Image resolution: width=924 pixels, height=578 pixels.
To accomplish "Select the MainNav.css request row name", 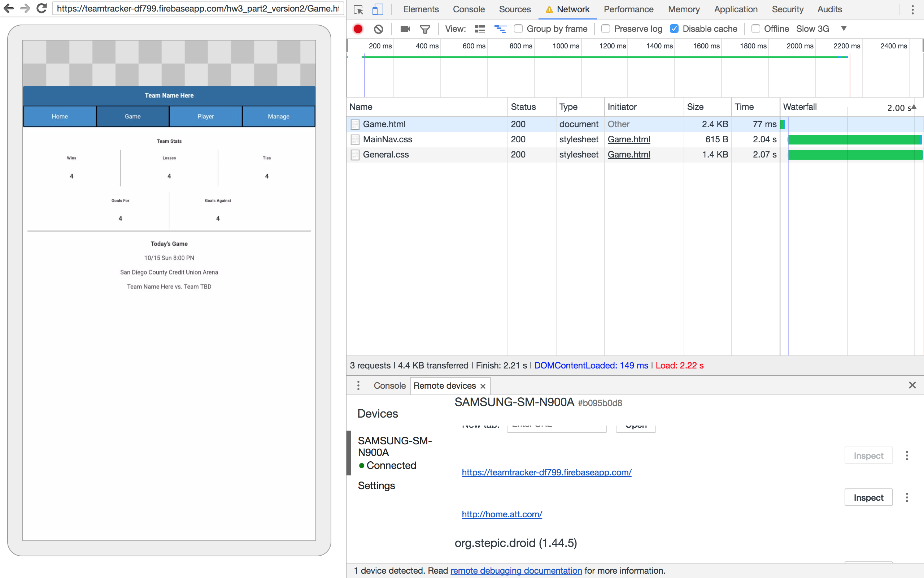I will pyautogui.click(x=388, y=139).
